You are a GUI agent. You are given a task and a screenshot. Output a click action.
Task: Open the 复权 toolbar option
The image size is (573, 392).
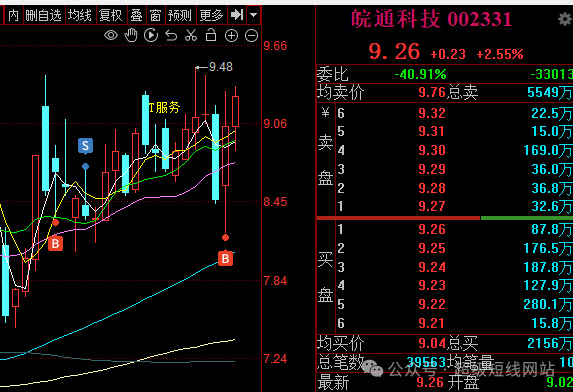point(111,15)
